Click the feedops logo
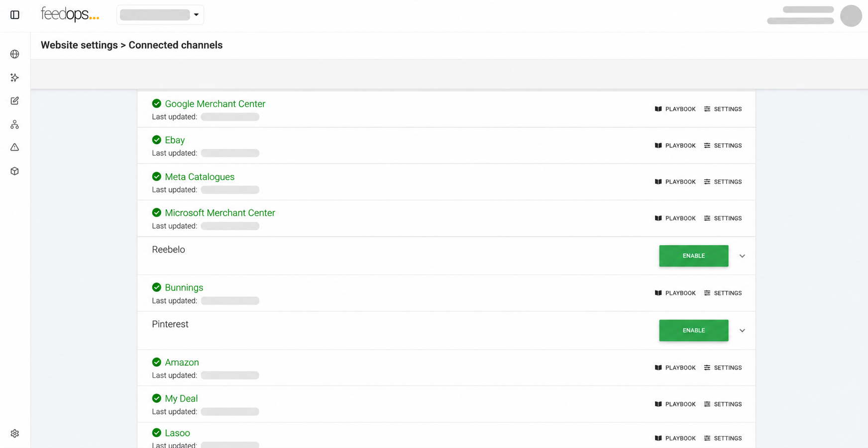This screenshot has height=448, width=868. point(70,14)
